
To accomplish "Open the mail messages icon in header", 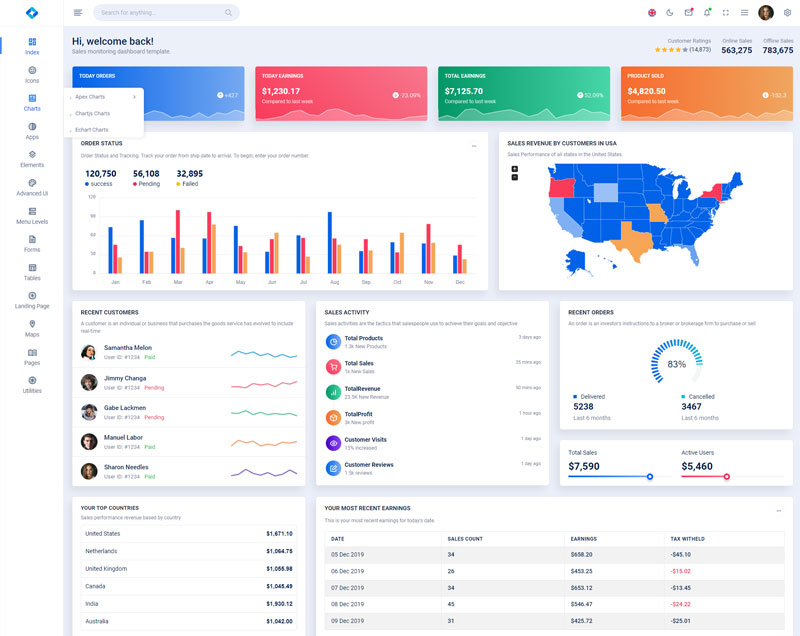I will [688, 13].
